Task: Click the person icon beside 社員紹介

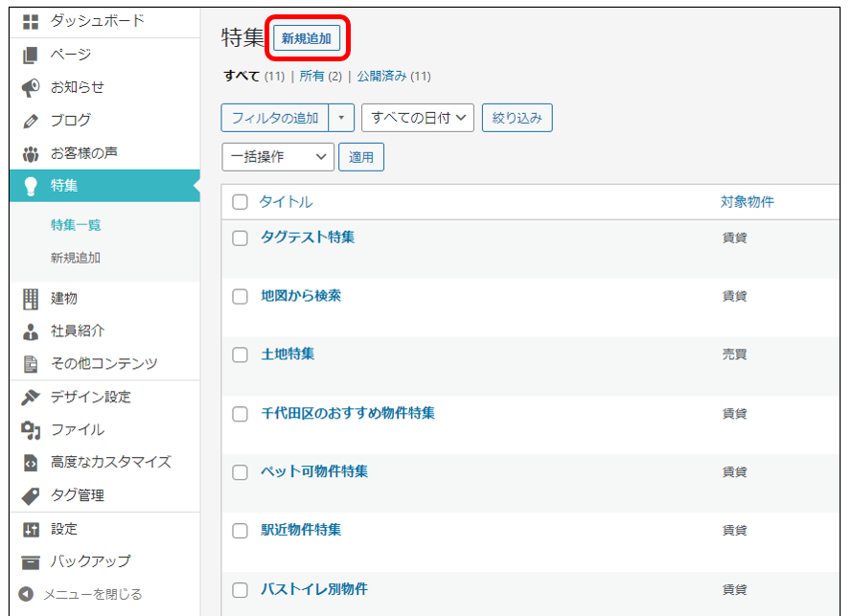Action: 30,331
